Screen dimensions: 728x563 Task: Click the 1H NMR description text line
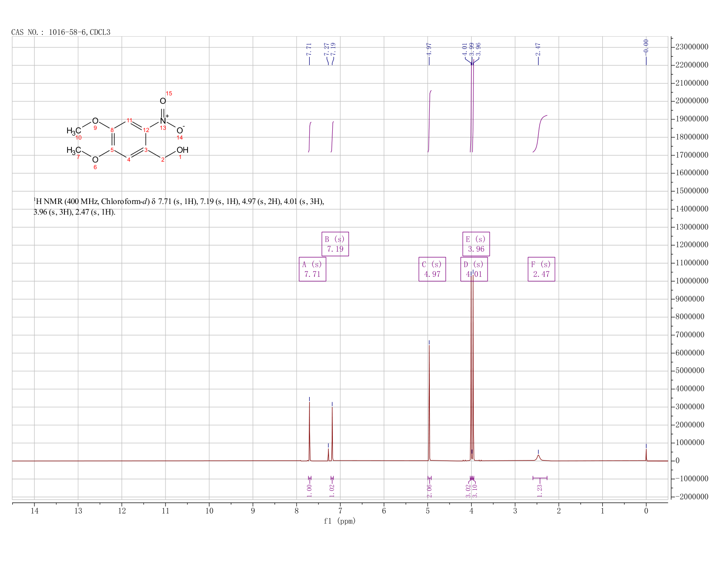[179, 207]
